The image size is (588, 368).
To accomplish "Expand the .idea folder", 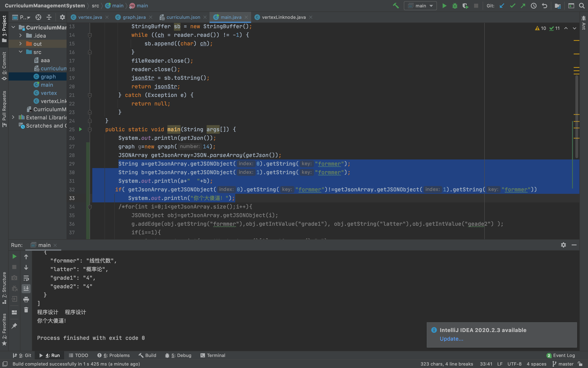I will [21, 36].
